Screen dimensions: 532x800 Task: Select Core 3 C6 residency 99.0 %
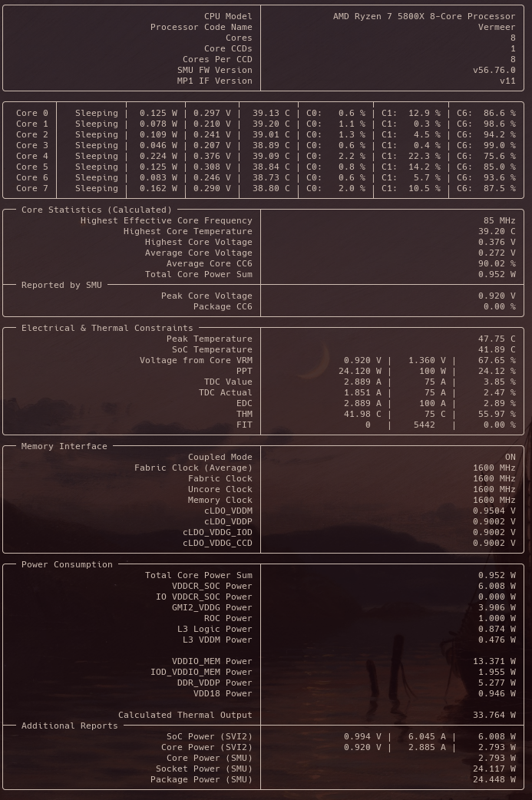(500, 145)
